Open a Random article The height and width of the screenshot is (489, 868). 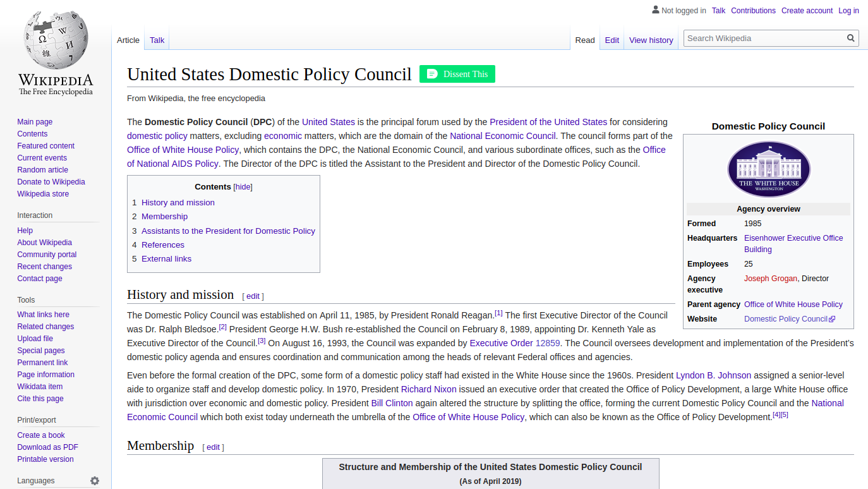(x=42, y=170)
